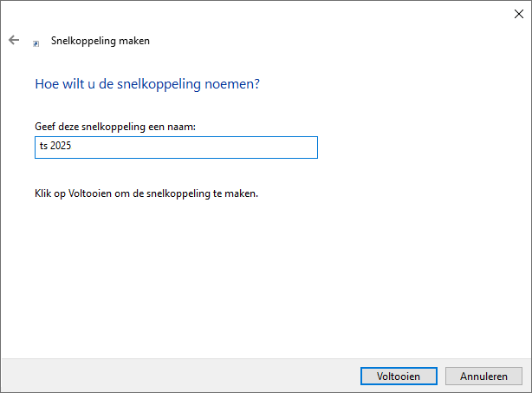
Task: Click the blue heading "Hoe wilt u de snelkoppeling noemen?"
Action: click(x=147, y=84)
